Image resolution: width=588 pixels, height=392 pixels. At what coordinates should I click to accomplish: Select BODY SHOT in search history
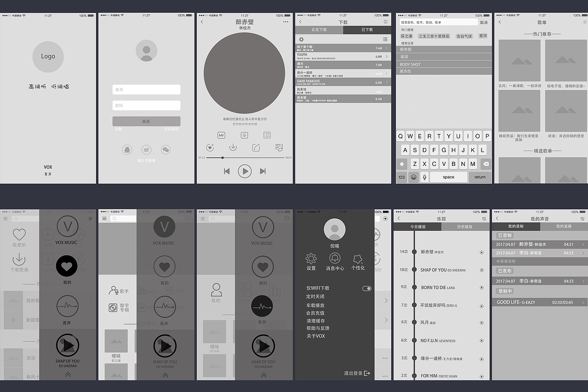click(444, 64)
